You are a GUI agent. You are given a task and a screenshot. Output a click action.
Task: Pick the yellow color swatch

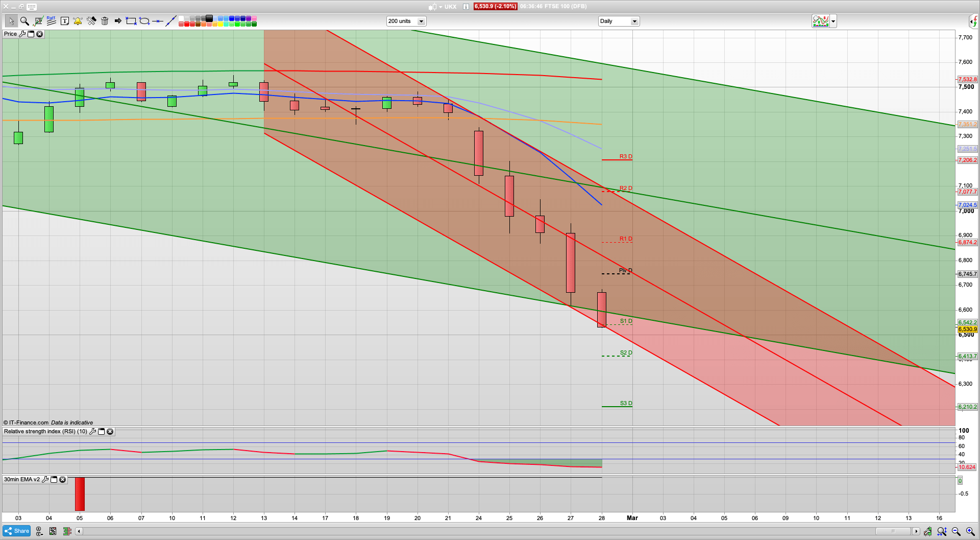coord(220,24)
